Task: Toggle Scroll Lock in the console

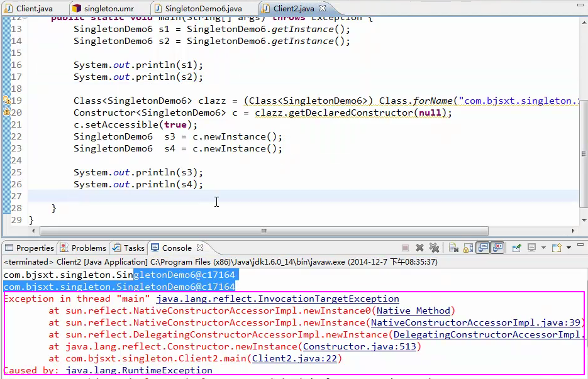Action: click(467, 248)
